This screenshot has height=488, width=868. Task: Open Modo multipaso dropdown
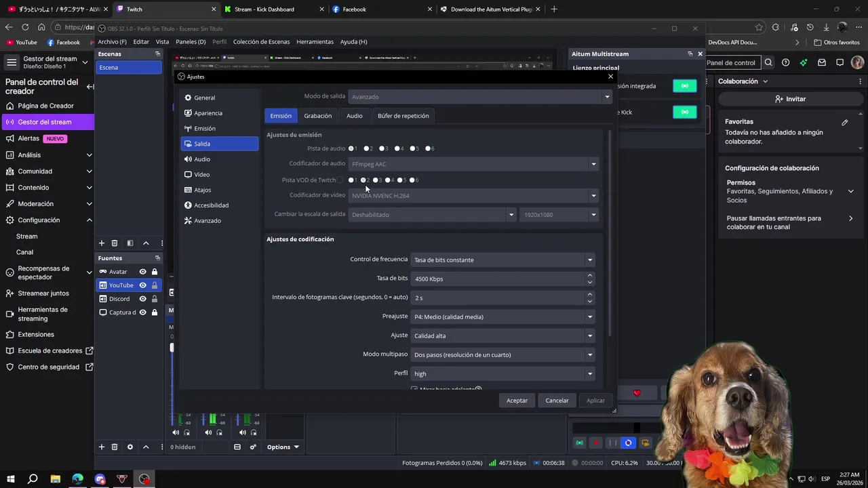pos(502,355)
